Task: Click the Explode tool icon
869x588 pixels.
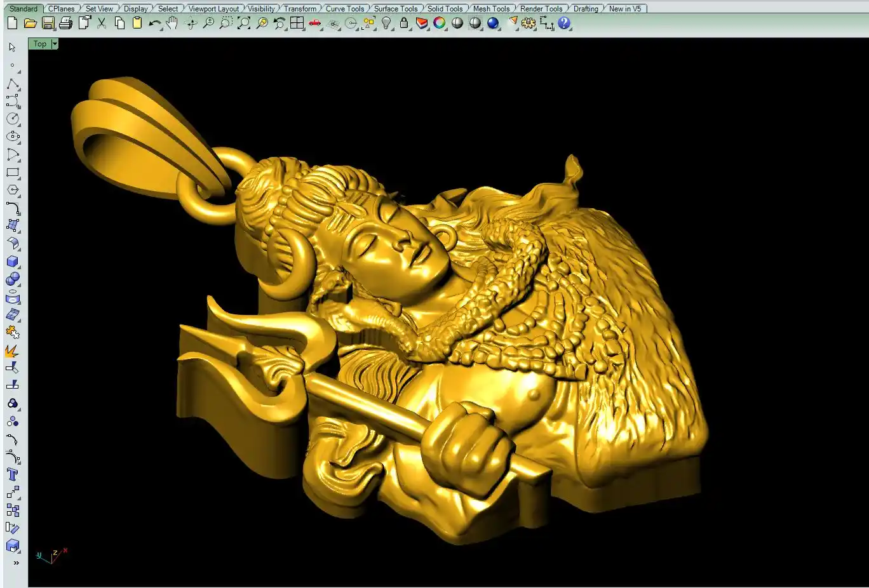Action: 13,351
